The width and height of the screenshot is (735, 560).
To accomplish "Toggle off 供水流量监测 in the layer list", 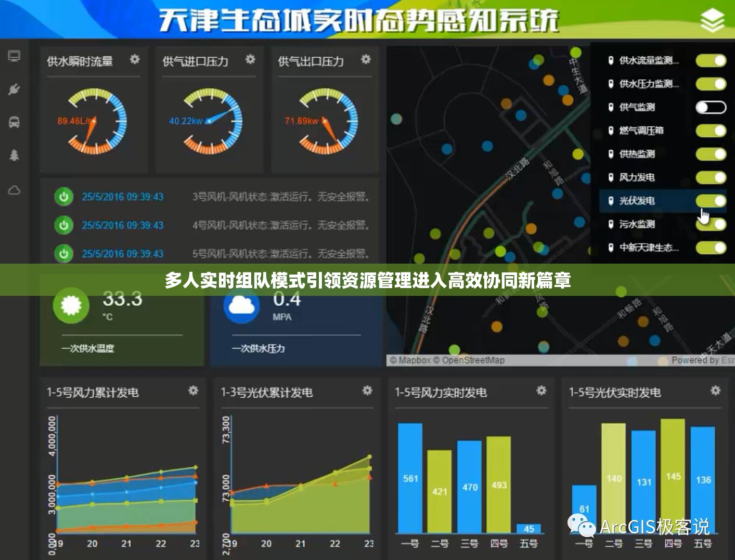I will pos(711,60).
